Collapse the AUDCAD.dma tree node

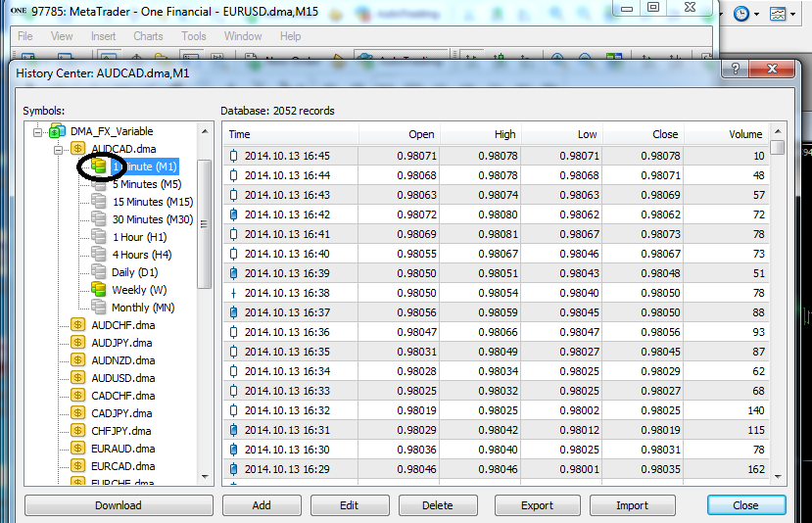coord(59,149)
